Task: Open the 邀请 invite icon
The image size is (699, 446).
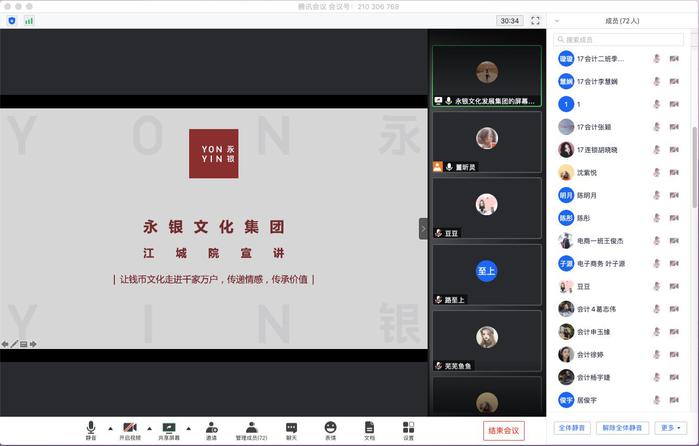Action: click(x=211, y=430)
